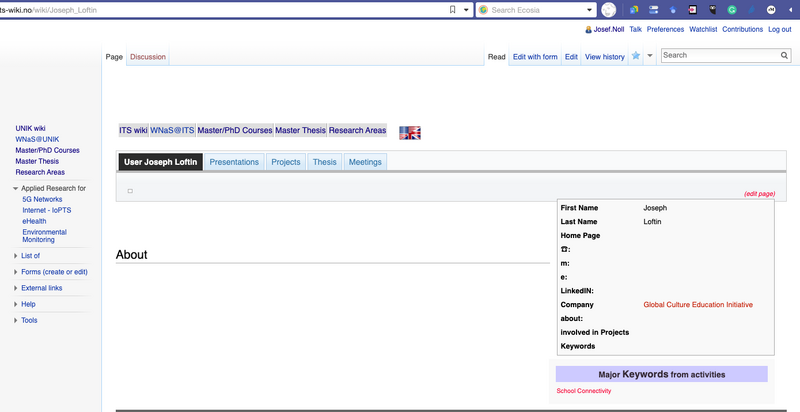The width and height of the screenshot is (800, 412).
Task: Open the Edit tab
Action: (x=571, y=57)
